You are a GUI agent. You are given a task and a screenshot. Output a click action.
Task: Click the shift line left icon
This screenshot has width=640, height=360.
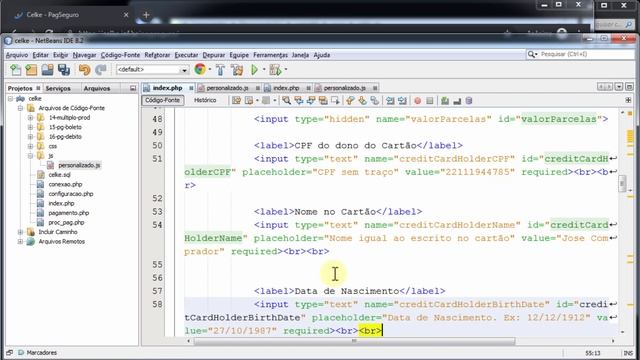point(390,100)
